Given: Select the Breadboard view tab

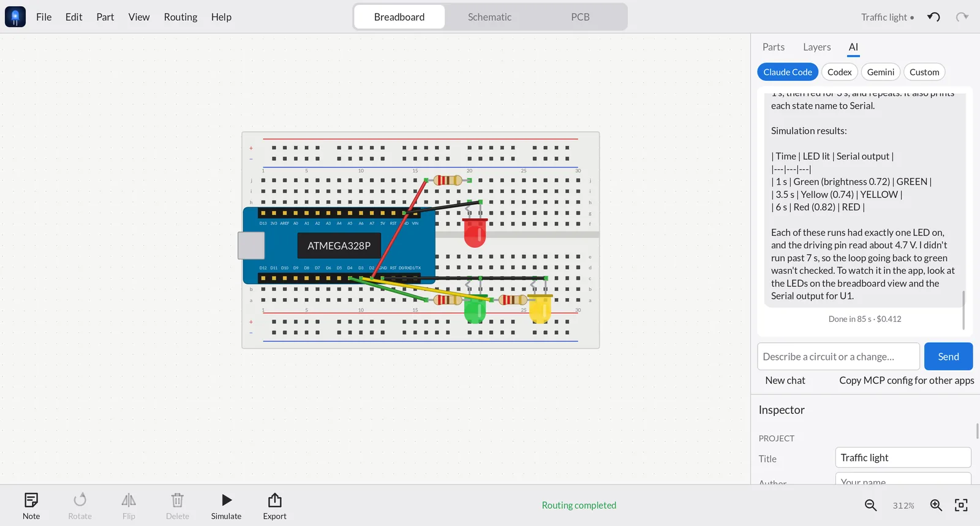Looking at the screenshot, I should pos(399,17).
